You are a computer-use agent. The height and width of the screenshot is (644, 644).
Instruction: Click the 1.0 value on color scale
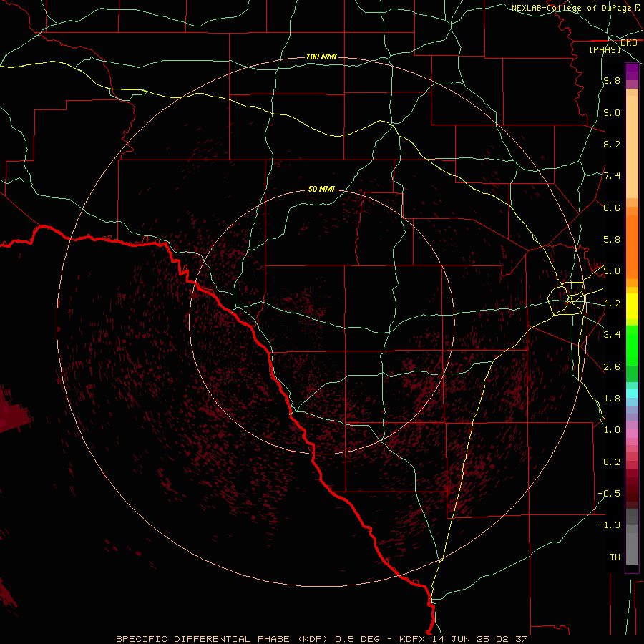(x=612, y=430)
